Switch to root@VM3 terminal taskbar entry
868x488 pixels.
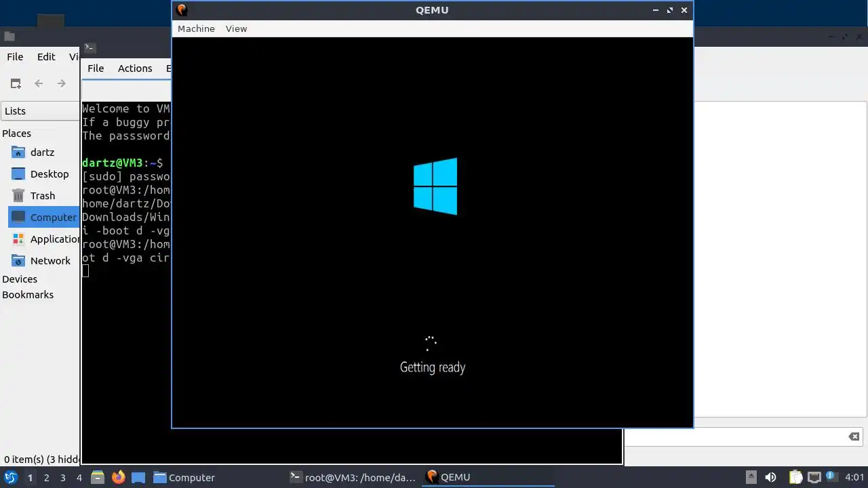pos(353,477)
